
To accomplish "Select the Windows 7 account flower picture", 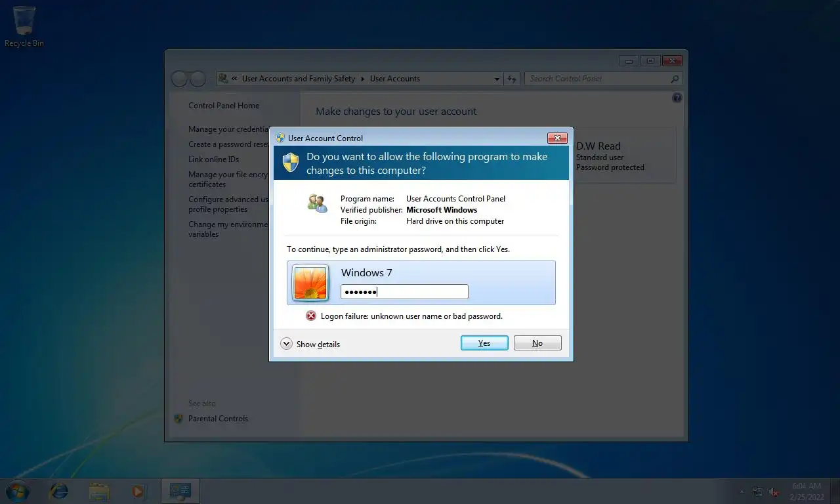I will [x=310, y=283].
